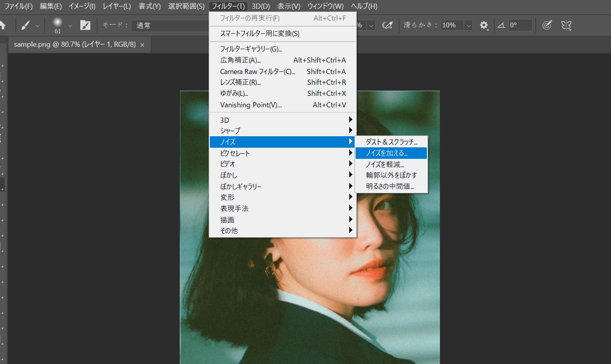The width and height of the screenshot is (611, 364).
Task: Toggle the Brush Settings panel icon
Action: pyautogui.click(x=85, y=25)
